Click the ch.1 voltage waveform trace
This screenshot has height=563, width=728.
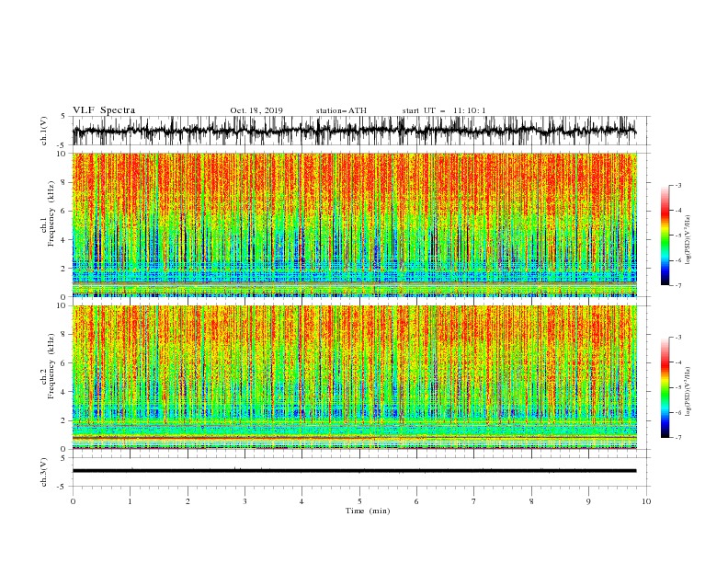point(354,131)
